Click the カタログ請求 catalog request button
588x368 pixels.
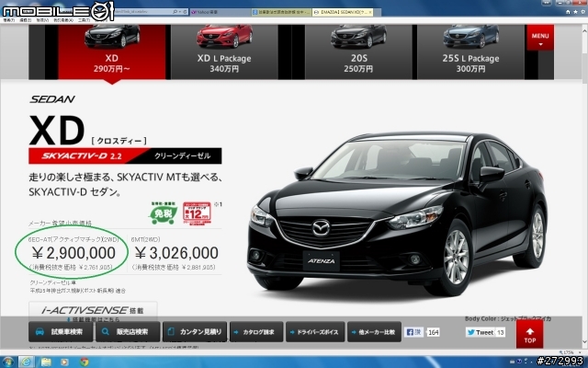(256, 332)
